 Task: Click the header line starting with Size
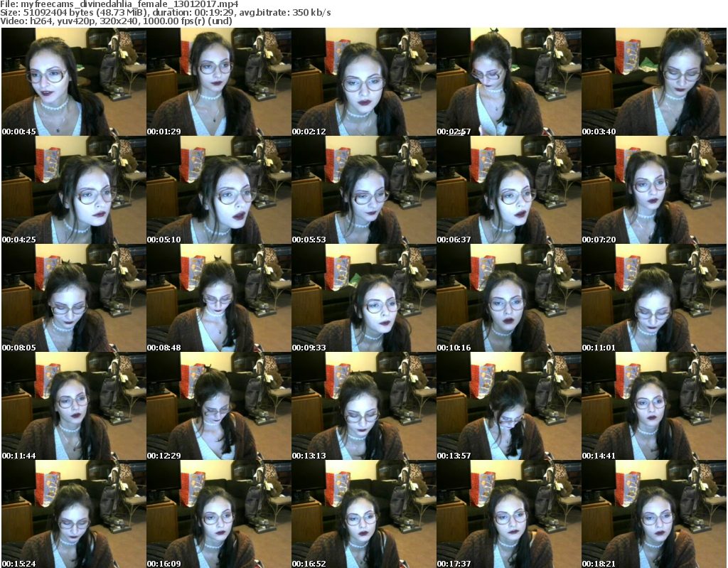tap(165, 13)
